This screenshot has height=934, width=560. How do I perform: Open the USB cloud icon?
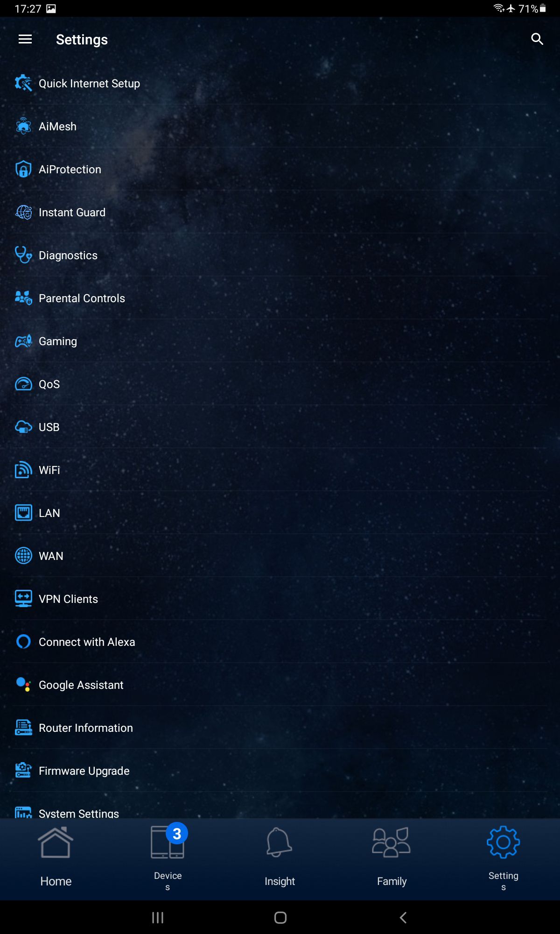(x=23, y=427)
